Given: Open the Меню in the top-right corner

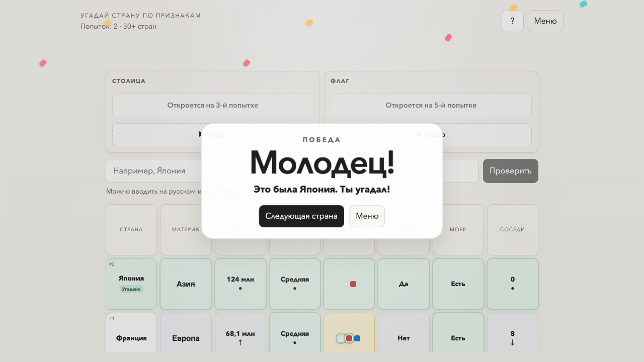Looking at the screenshot, I should click(x=545, y=21).
